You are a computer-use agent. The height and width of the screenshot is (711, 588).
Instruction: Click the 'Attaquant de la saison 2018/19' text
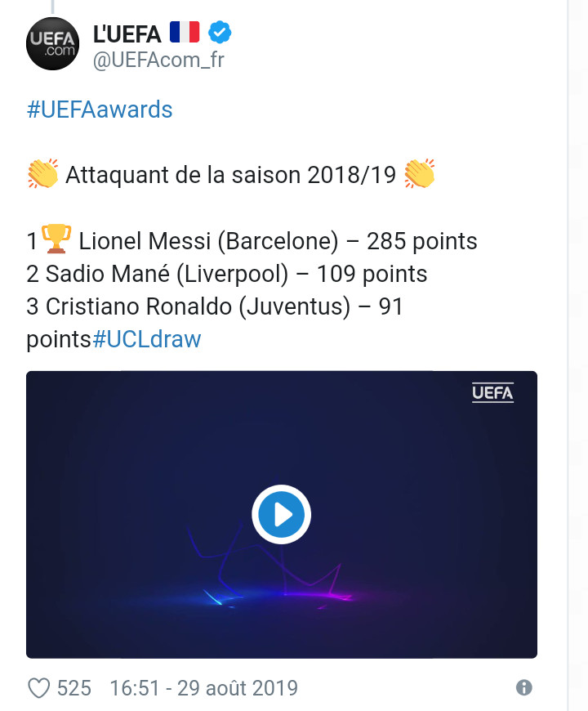coord(230,176)
